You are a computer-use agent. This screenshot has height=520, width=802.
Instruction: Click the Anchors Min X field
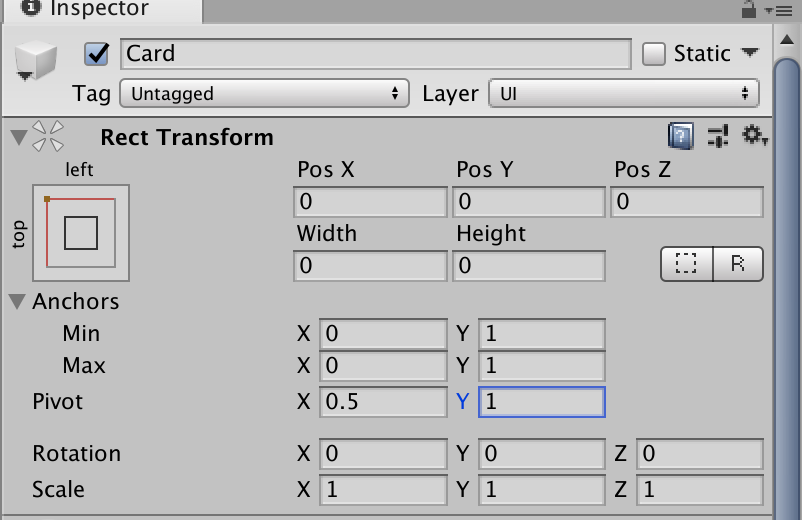point(383,334)
